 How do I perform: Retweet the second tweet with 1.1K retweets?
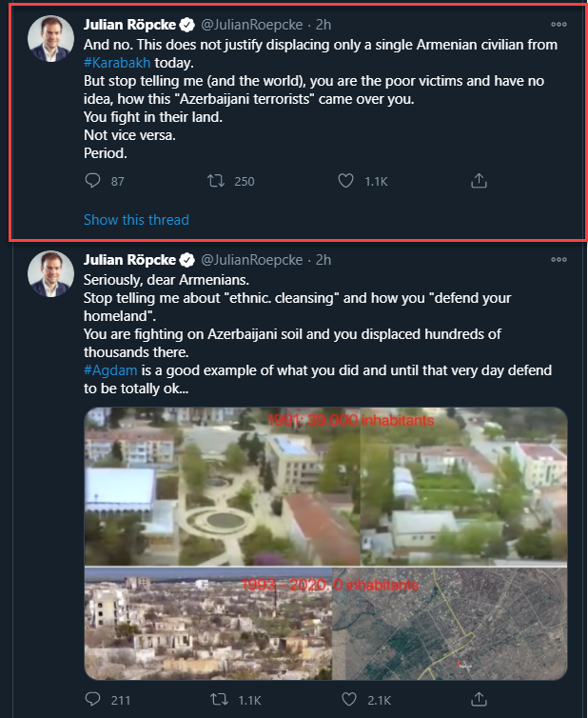tap(220, 701)
